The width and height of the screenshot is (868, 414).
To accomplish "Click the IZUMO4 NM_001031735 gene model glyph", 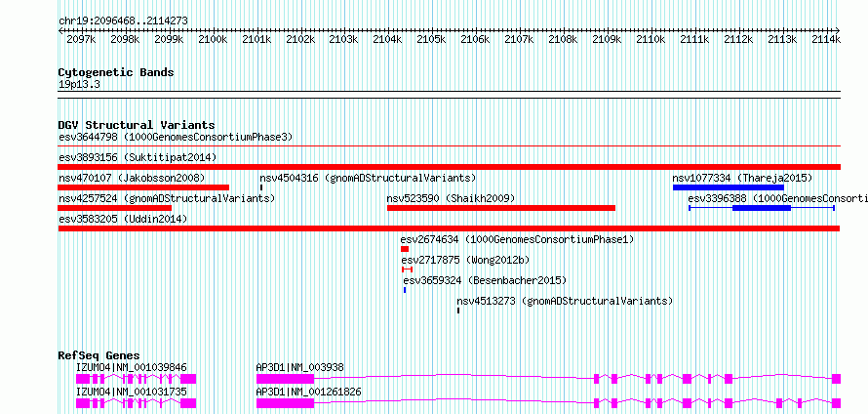I will 136,403.
